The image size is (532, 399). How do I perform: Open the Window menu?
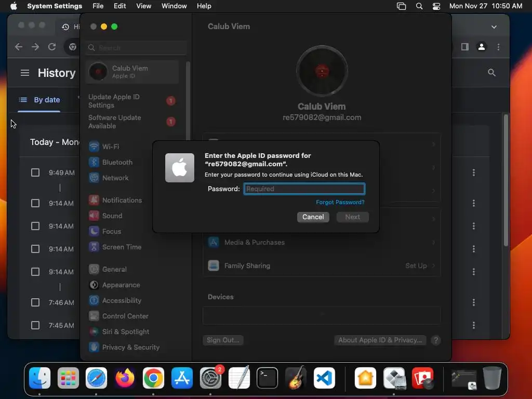pos(174,6)
